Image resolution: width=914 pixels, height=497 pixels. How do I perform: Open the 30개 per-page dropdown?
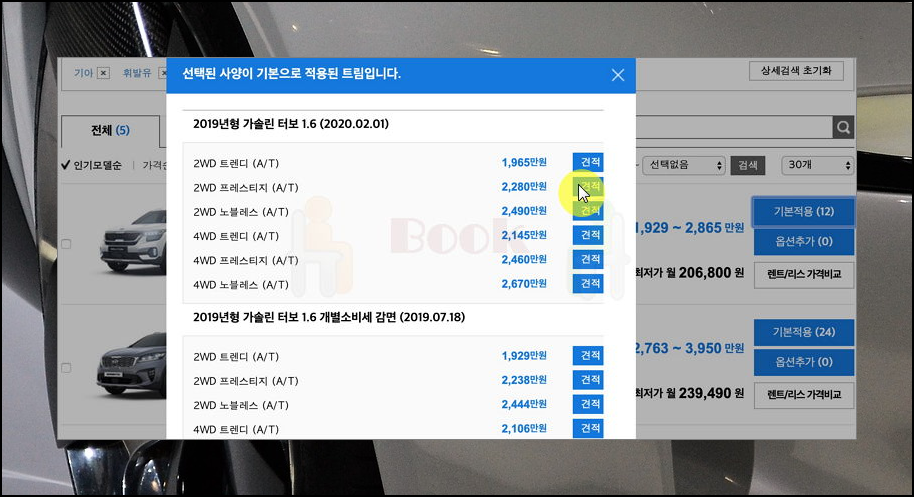click(817, 165)
